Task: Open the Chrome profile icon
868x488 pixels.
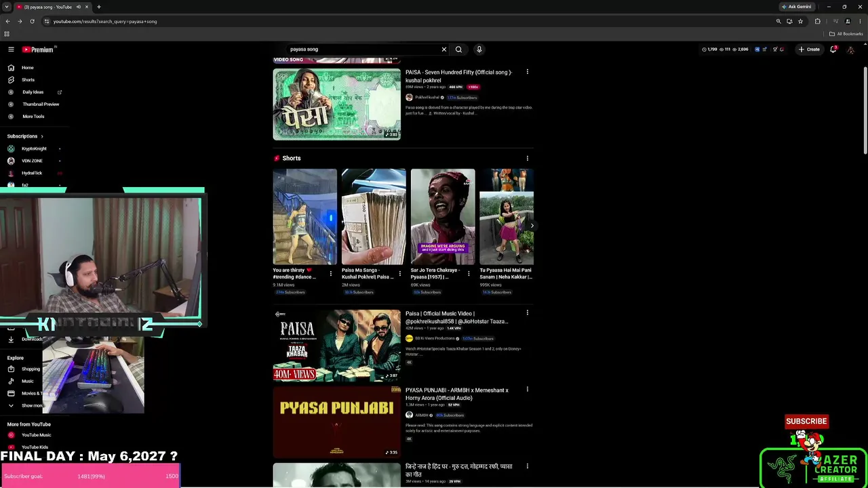Action: pyautogui.click(x=848, y=22)
